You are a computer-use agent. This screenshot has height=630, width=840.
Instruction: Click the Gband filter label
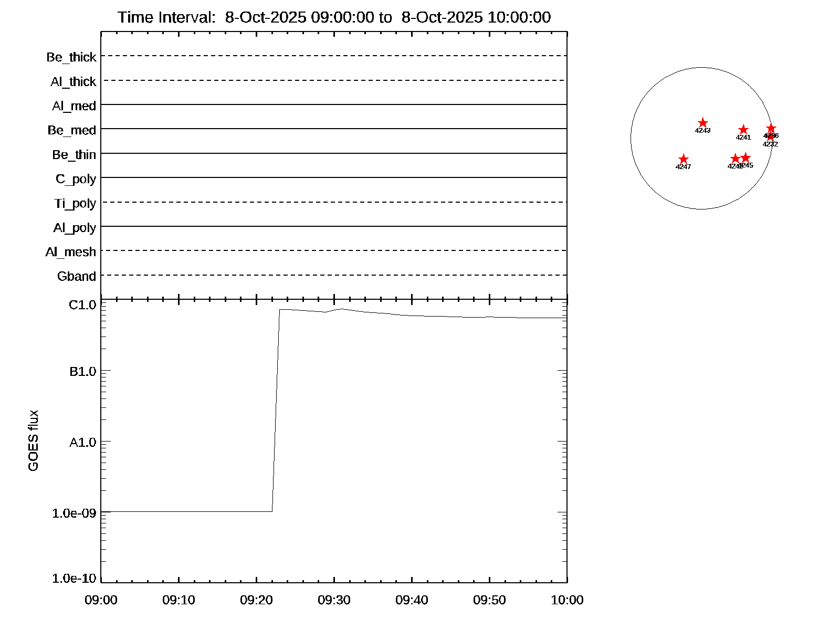(x=77, y=276)
